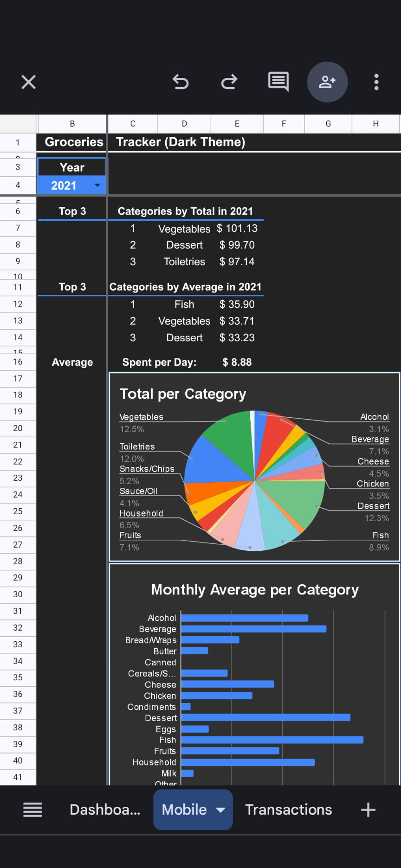Open the comments icon

pyautogui.click(x=278, y=82)
